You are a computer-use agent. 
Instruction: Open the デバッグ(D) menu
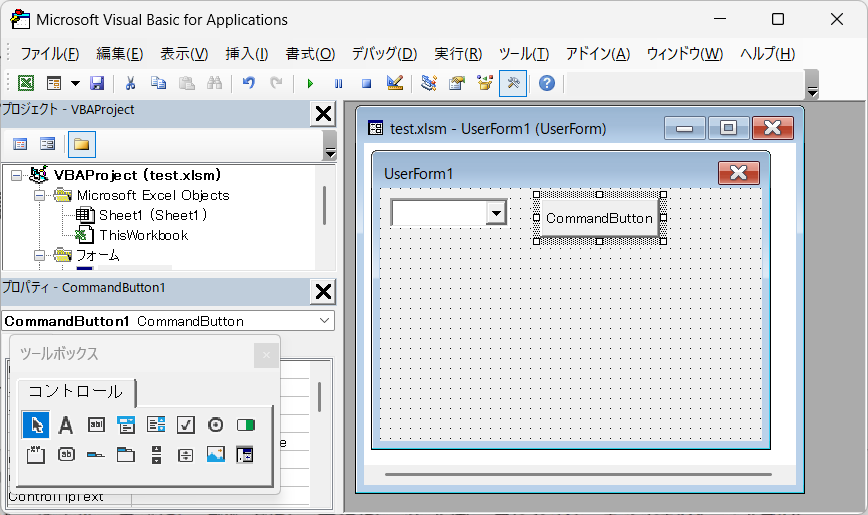click(385, 54)
